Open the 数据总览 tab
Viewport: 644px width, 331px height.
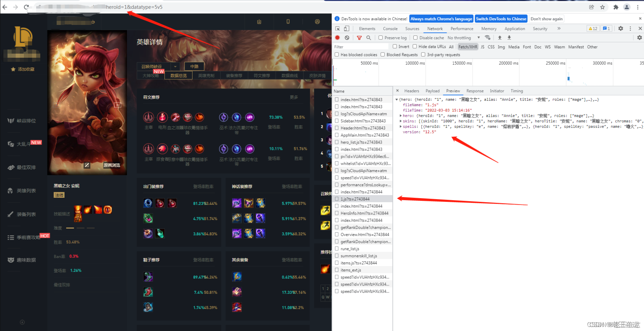(178, 75)
